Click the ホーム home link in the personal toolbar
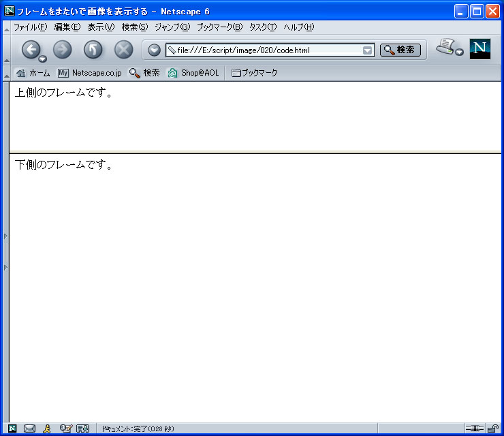Screen dimensions: 504x436 33,73
